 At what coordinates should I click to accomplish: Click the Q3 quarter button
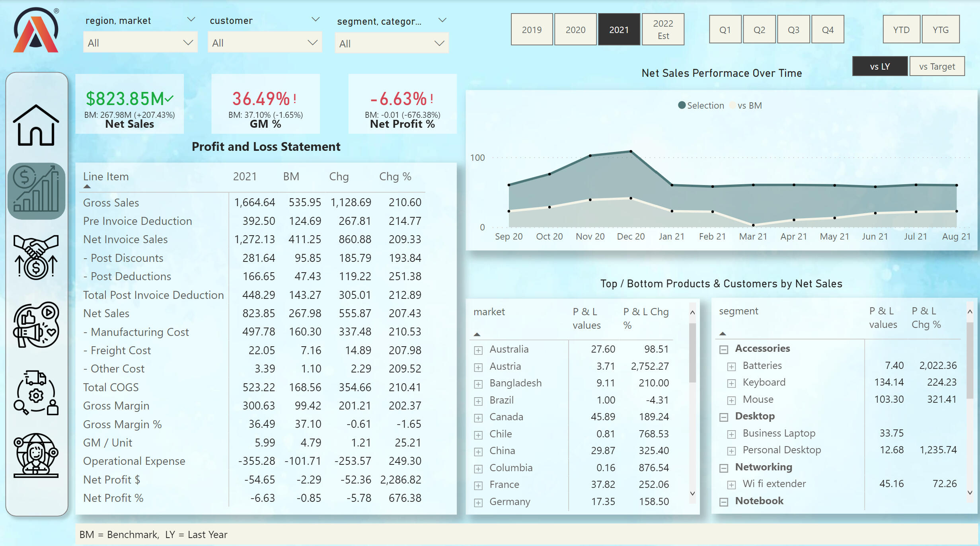coord(793,30)
